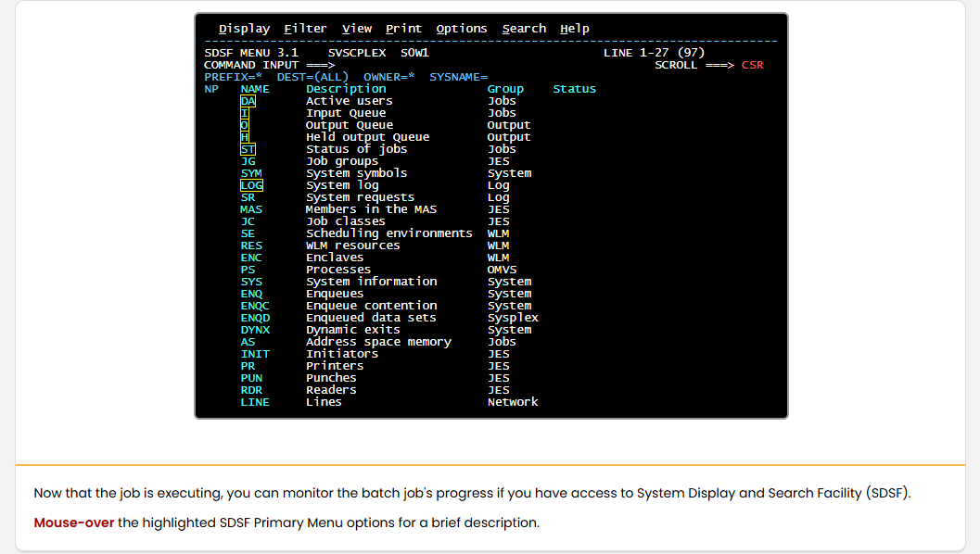Click the red Mouse-over instruction text
The height and width of the screenshot is (554, 980).
[74, 523]
